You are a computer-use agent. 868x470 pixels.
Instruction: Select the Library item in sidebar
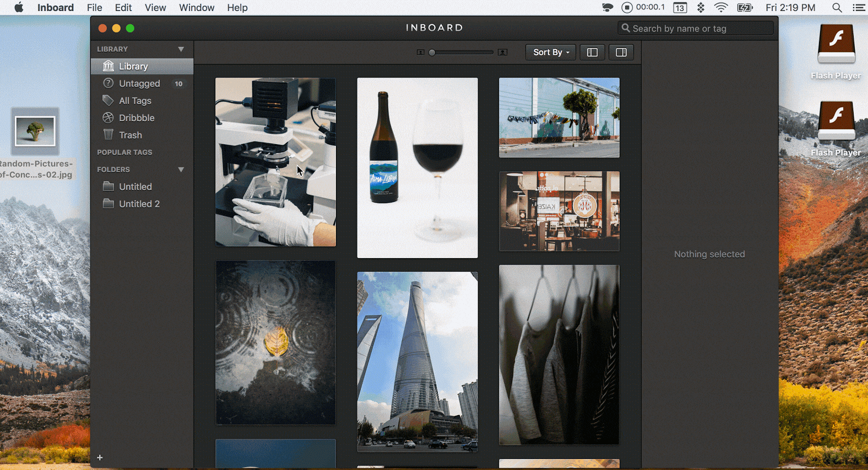tap(142, 66)
